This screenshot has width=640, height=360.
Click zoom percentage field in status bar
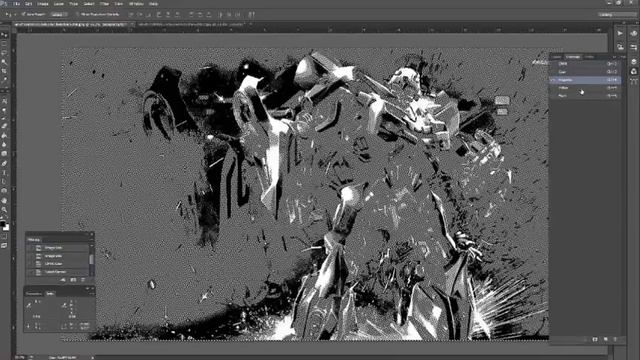(x=20, y=357)
